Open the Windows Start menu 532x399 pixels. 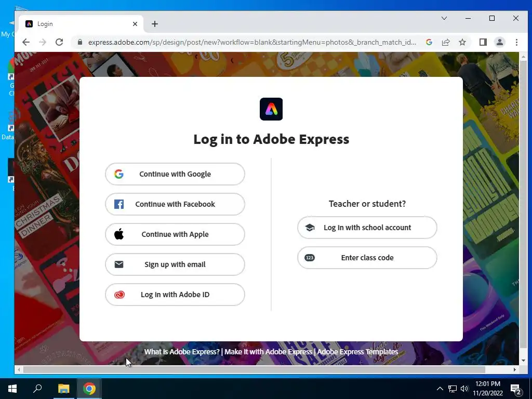(x=12, y=389)
